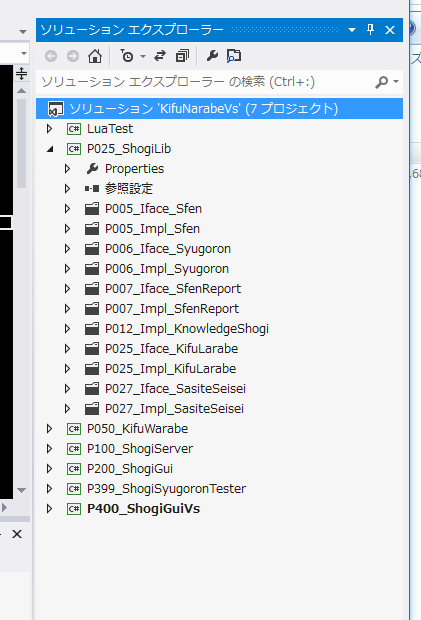Click the Properties wrench icon in tree
The width and height of the screenshot is (421, 620).
pos(92,169)
